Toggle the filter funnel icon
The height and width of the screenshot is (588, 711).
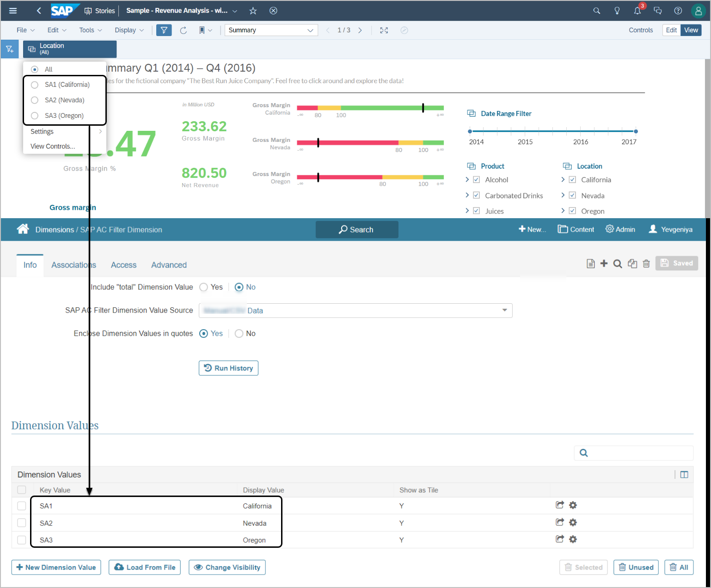(x=164, y=31)
